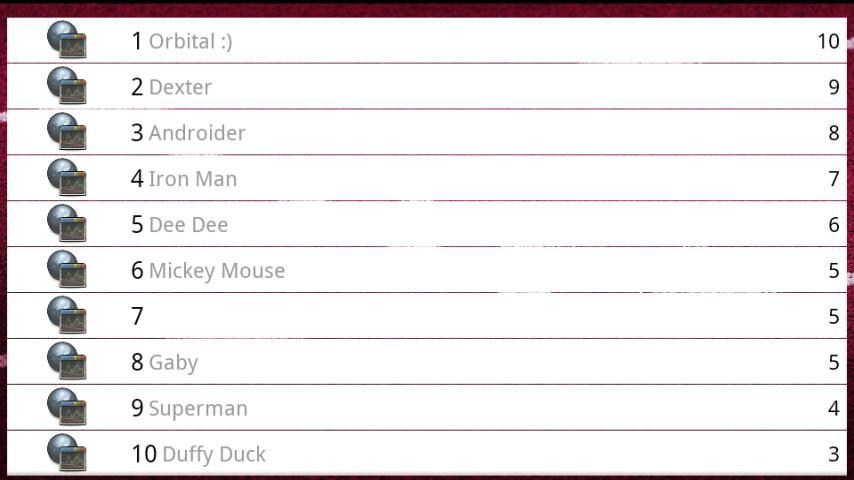The width and height of the screenshot is (854, 480).
Task: Click the globe icon beside Orbital :)
Action: (x=67, y=40)
